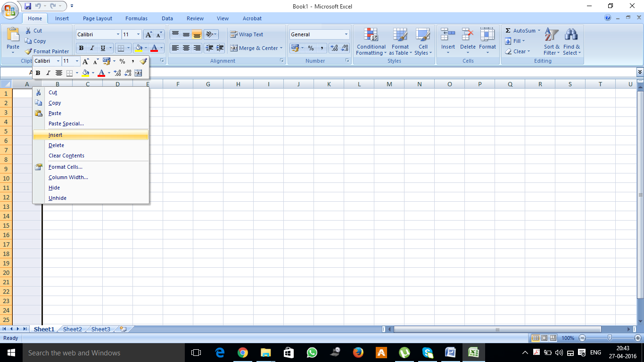Click the ribbon Copy button
Screen dimensions: 644x362
click(x=35, y=41)
